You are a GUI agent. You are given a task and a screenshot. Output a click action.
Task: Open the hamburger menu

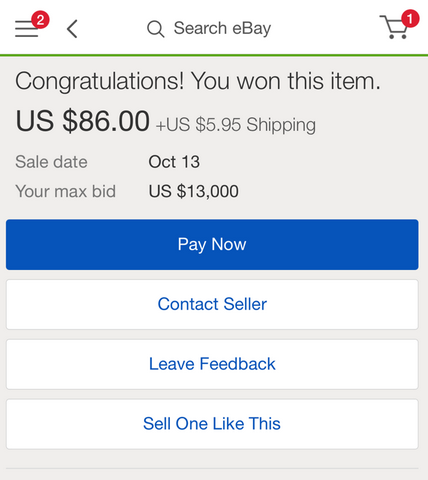coord(27,28)
